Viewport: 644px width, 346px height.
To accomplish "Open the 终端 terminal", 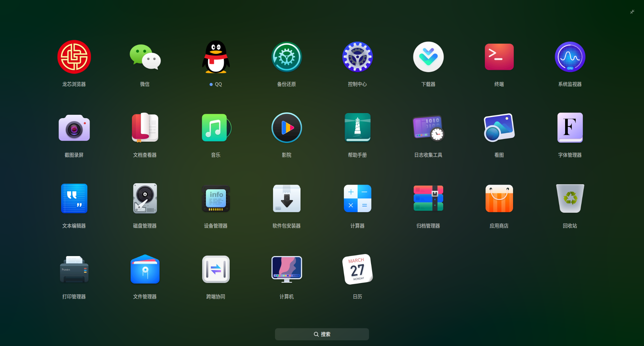I will tap(499, 57).
